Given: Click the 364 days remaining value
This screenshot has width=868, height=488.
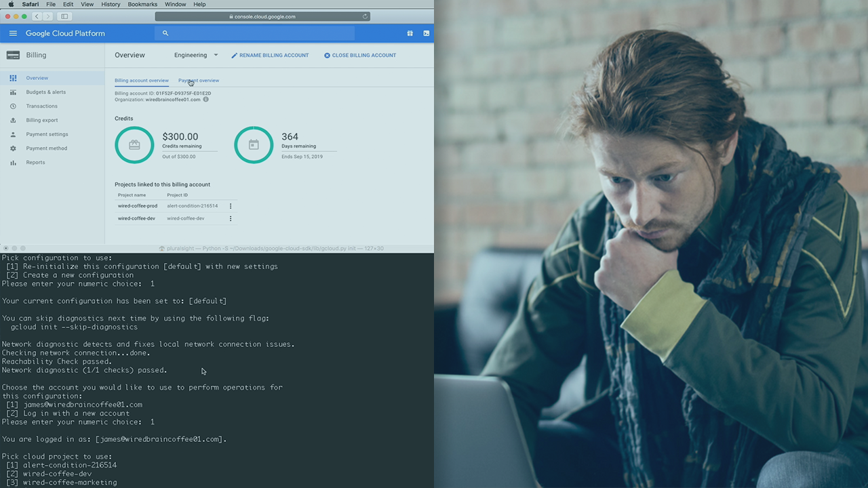Looking at the screenshot, I should coord(290,137).
